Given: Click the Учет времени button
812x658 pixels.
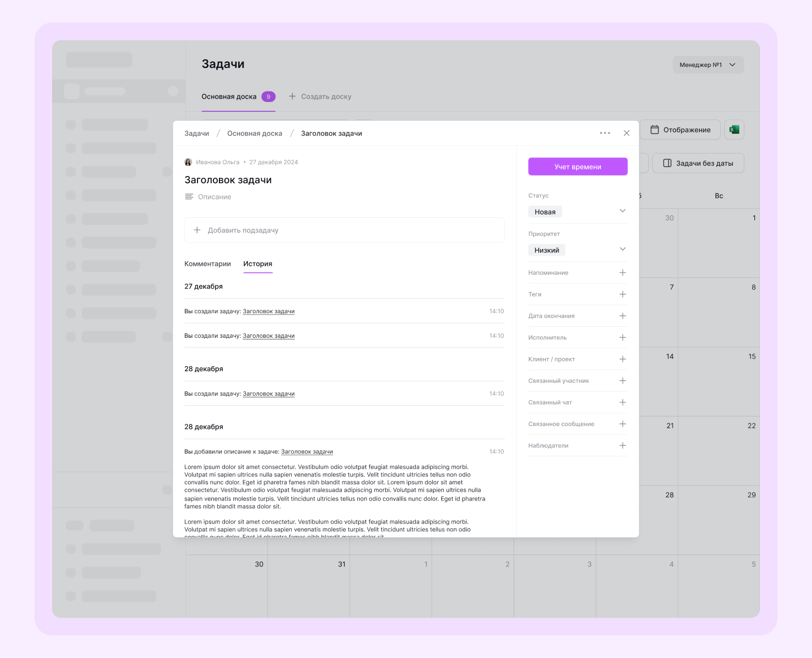Looking at the screenshot, I should tap(578, 167).
